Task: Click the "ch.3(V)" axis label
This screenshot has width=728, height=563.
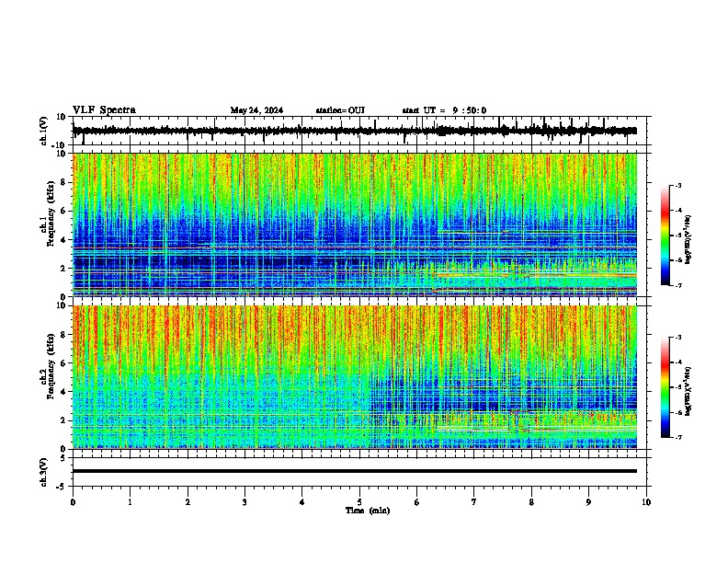Action: point(44,473)
